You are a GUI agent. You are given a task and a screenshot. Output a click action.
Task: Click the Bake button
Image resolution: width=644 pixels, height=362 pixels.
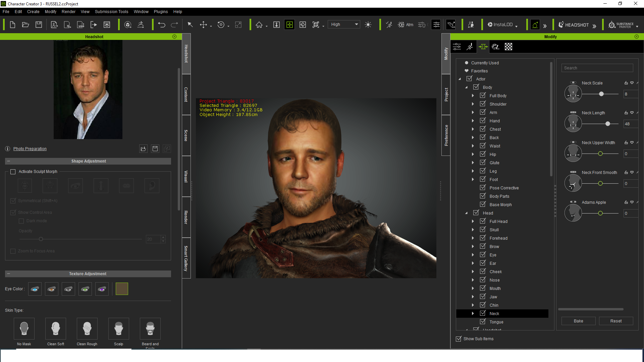(579, 321)
